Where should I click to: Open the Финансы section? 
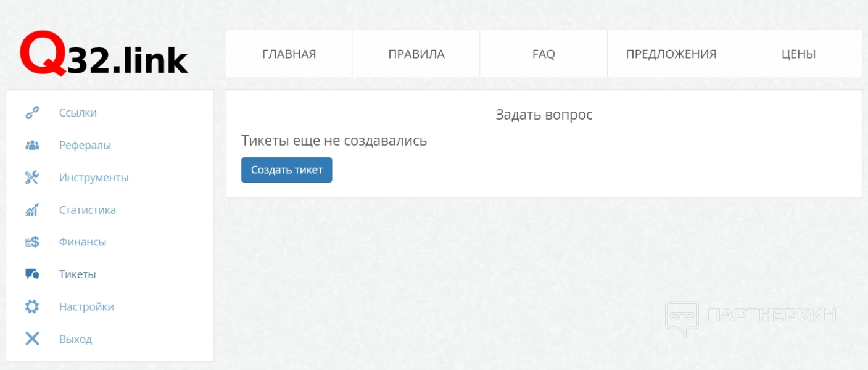[x=83, y=242]
